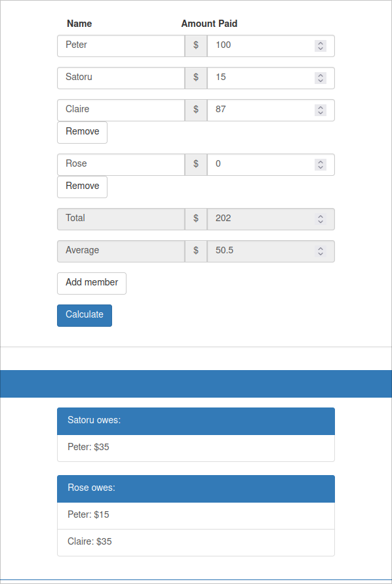Use the spinner on Peter's amount
The image size is (392, 584).
[321, 46]
